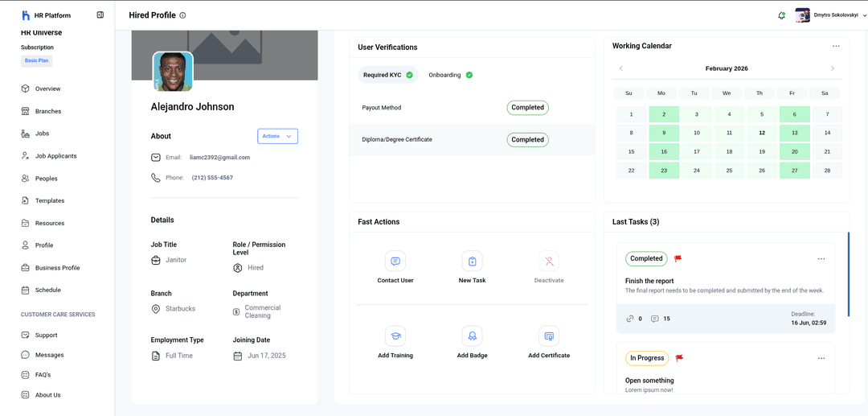Open Working Calendar options menu
The image size is (868, 416).
coord(836,47)
